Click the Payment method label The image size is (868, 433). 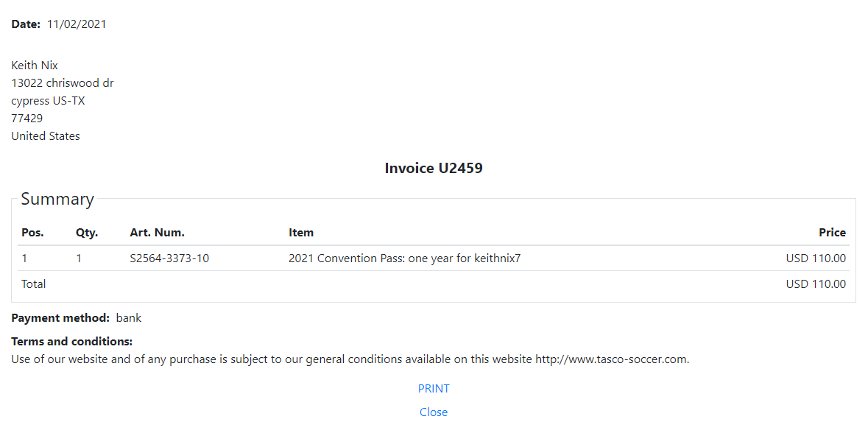(x=60, y=318)
